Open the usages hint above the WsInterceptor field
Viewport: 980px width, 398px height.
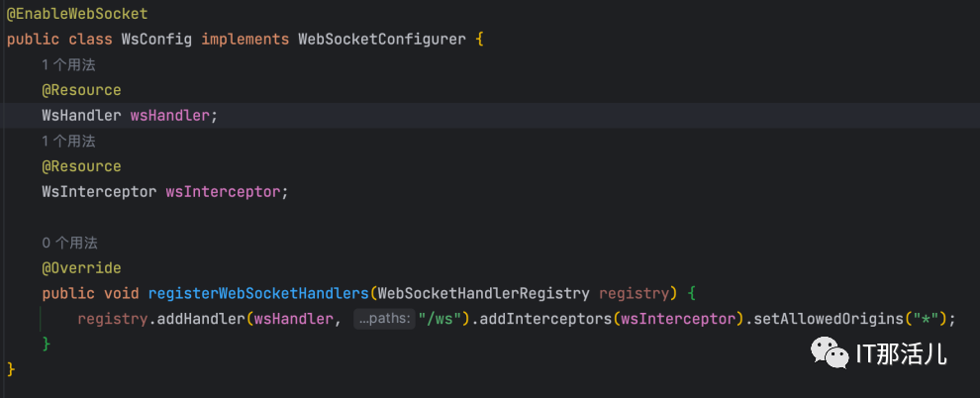(x=68, y=141)
